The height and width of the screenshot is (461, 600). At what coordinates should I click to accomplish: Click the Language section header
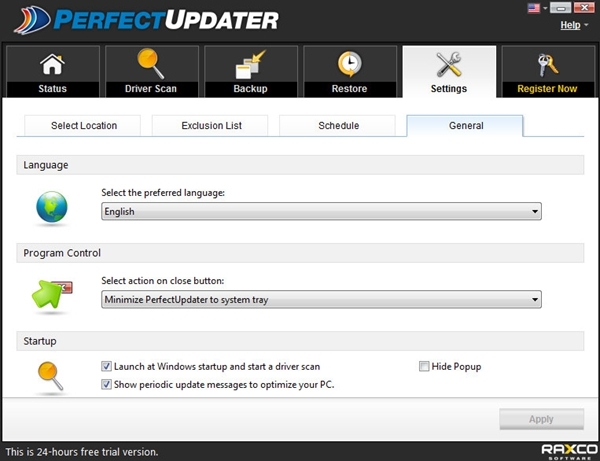tap(300, 165)
